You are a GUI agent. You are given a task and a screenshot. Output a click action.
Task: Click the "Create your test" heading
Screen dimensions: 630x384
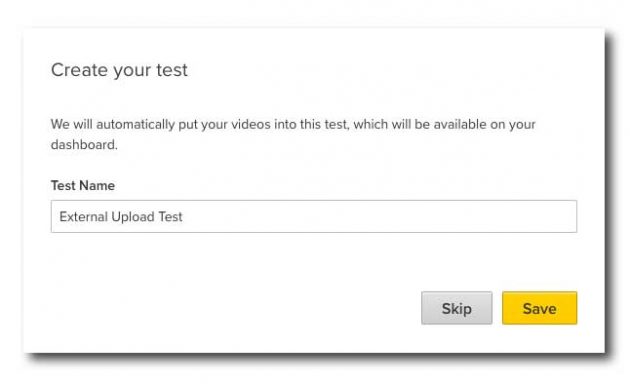click(x=119, y=70)
